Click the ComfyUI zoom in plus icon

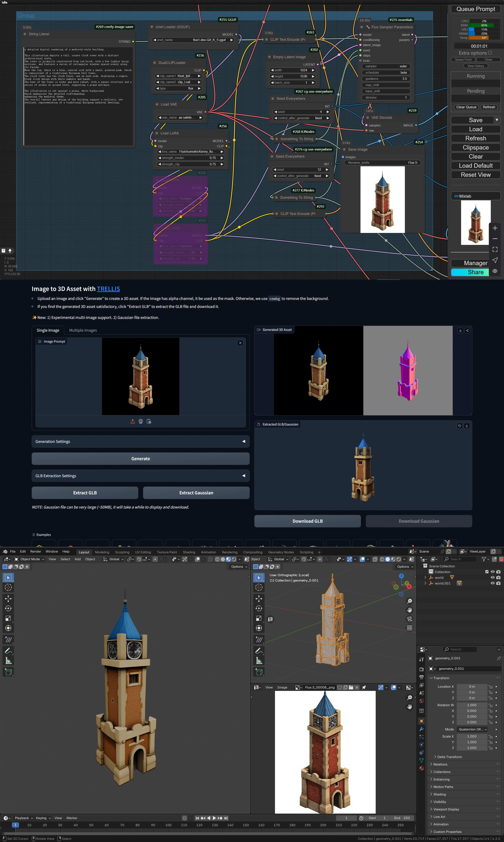[x=495, y=228]
